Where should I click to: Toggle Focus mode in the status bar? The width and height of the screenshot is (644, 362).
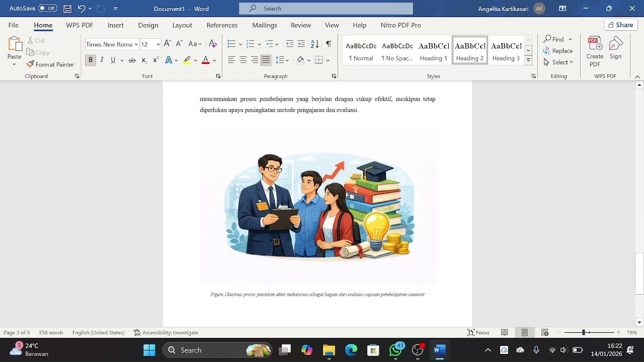click(x=478, y=332)
